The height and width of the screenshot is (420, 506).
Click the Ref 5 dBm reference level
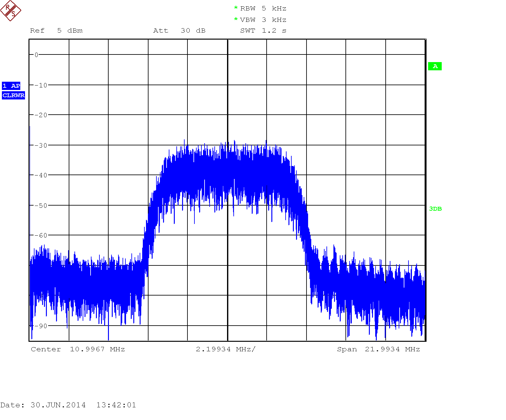pyautogui.click(x=56, y=31)
